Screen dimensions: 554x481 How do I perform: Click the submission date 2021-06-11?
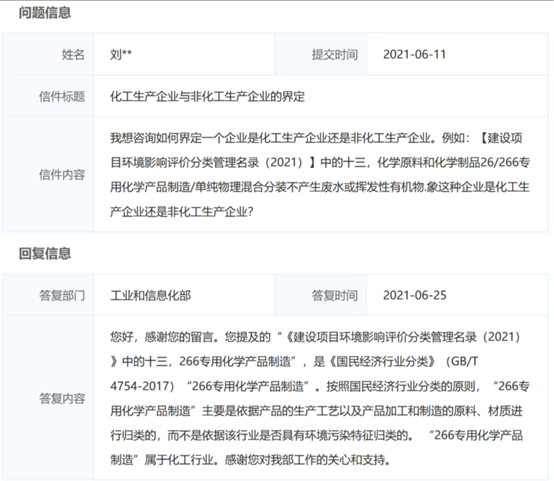click(x=414, y=54)
